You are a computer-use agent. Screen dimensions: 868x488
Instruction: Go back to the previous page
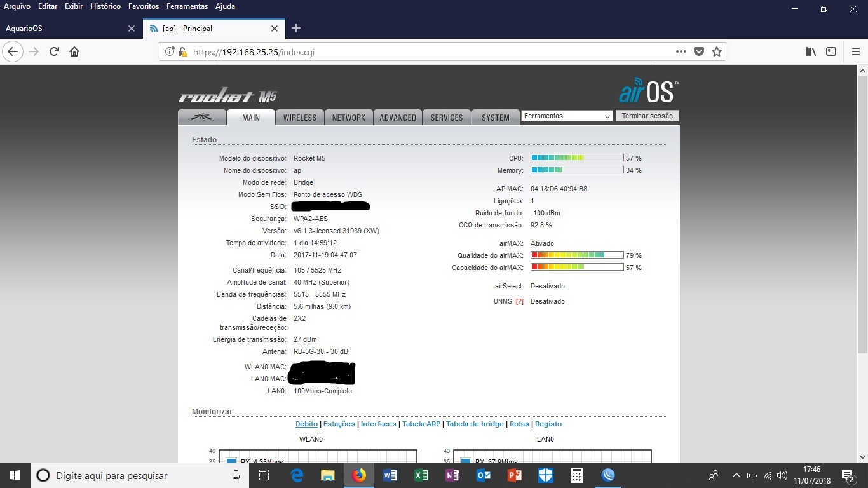[14, 52]
